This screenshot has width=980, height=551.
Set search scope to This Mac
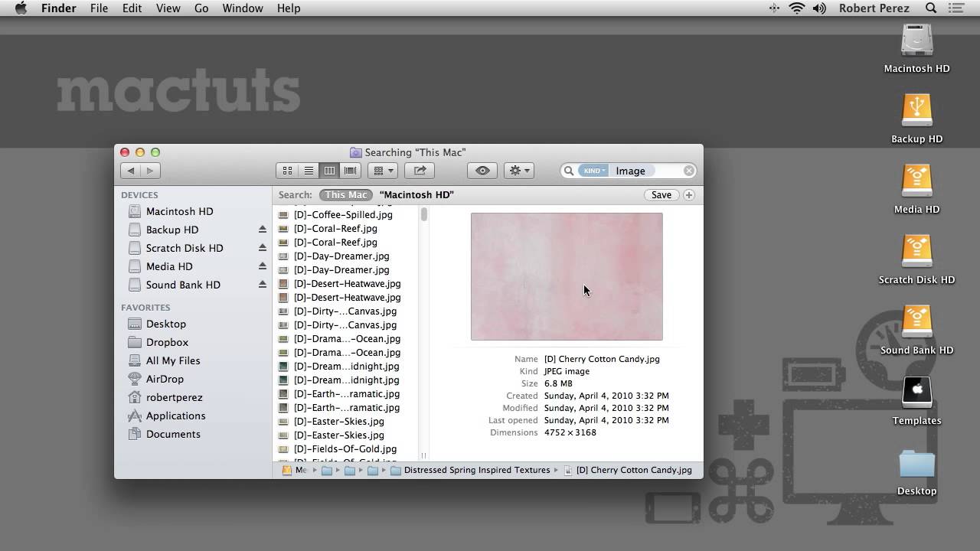coord(346,194)
